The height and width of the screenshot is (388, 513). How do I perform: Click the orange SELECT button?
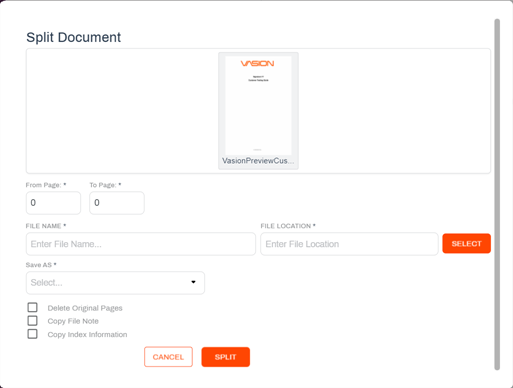click(466, 244)
